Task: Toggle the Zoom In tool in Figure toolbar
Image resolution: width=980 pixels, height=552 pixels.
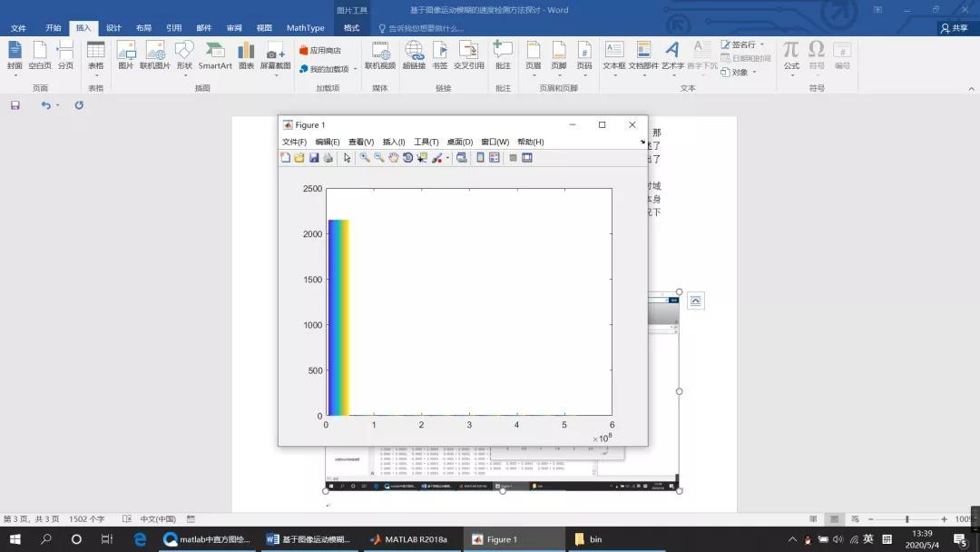Action: click(x=365, y=158)
